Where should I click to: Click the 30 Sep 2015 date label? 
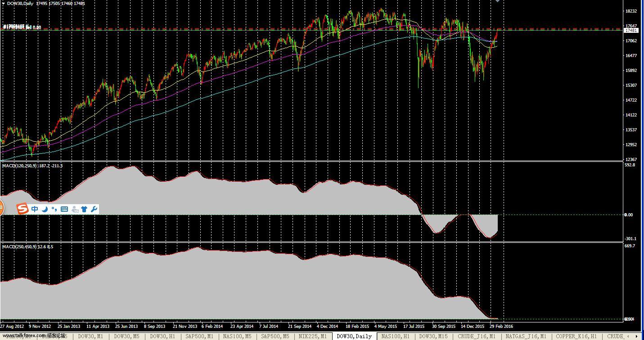pos(444,327)
